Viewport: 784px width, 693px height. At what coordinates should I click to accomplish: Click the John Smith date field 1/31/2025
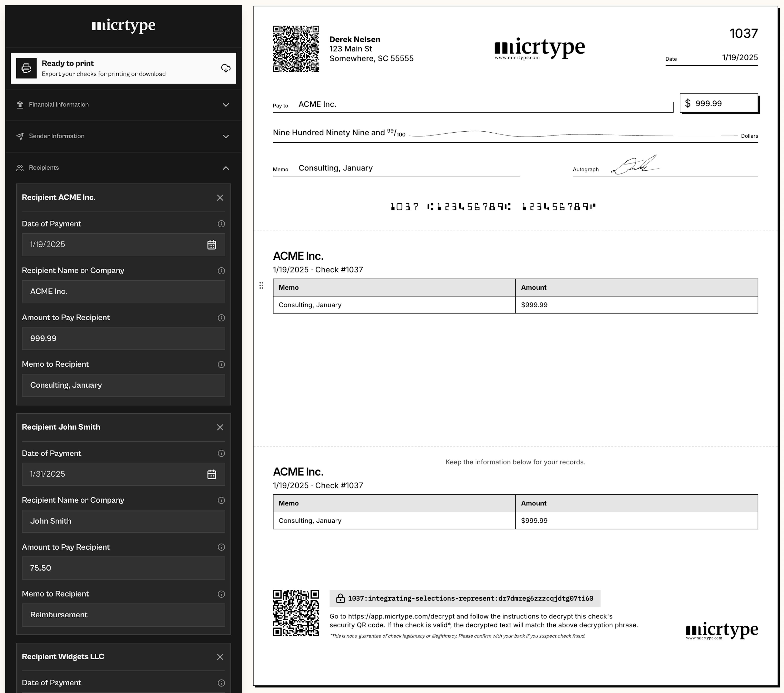click(124, 474)
